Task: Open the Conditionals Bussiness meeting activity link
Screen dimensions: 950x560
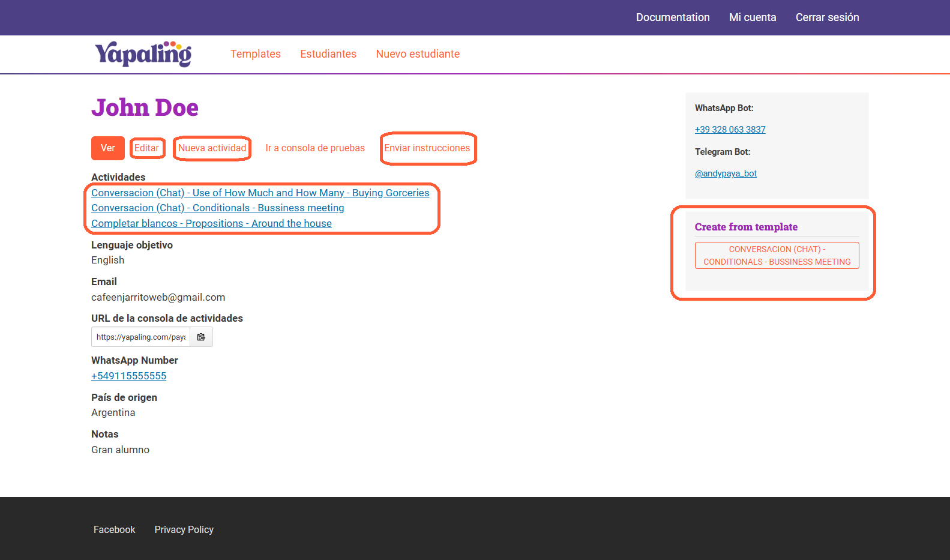Action: tap(217, 208)
